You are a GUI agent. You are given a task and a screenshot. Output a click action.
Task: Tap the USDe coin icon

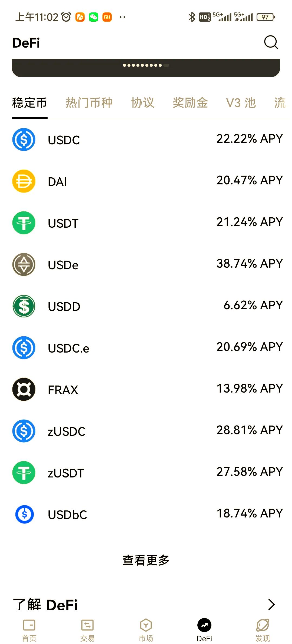(24, 264)
